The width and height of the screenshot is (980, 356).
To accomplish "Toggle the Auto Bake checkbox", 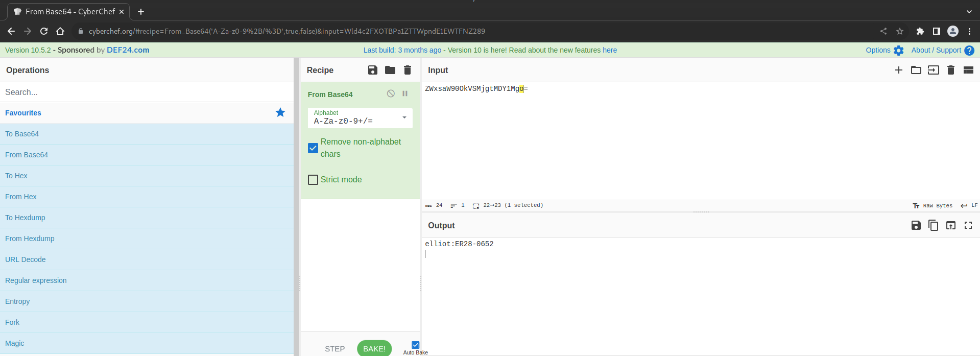I will 415,345.
